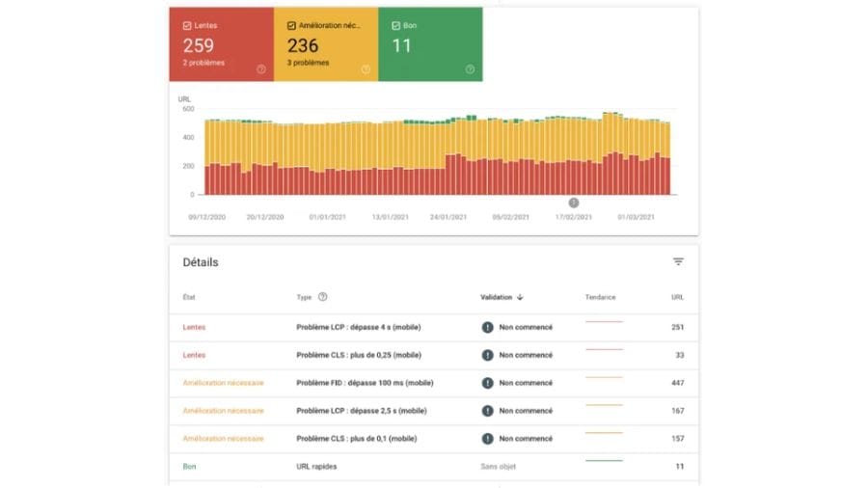Toggle the Amélioration nécessaire checkbox

[291, 25]
